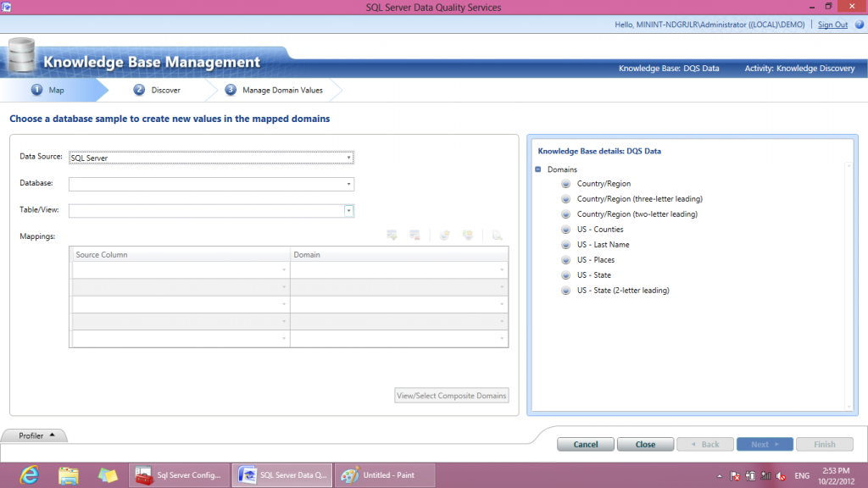Click the remove selected column mapping icon

(x=415, y=236)
